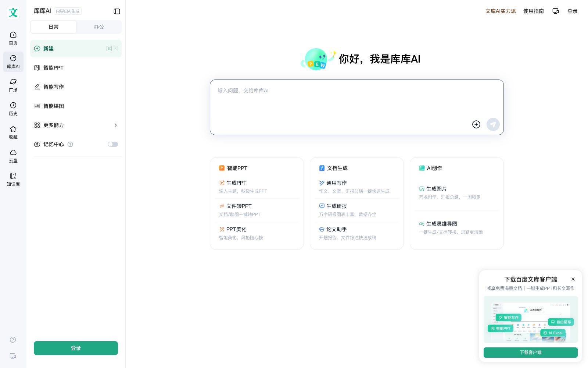588x368 pixels.
Task: Choose 生成图片 option
Action: [457, 192]
